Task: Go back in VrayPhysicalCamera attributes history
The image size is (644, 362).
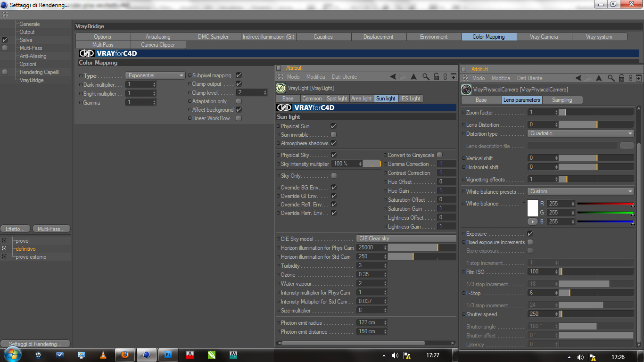Action: [x=578, y=78]
